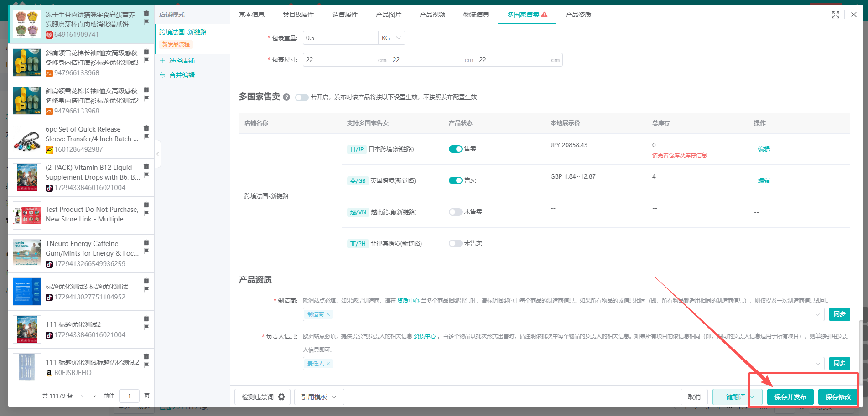Click the TikTok icon under 1Neuro Energy Caffeine product
The width and height of the screenshot is (868, 416).
click(49, 264)
